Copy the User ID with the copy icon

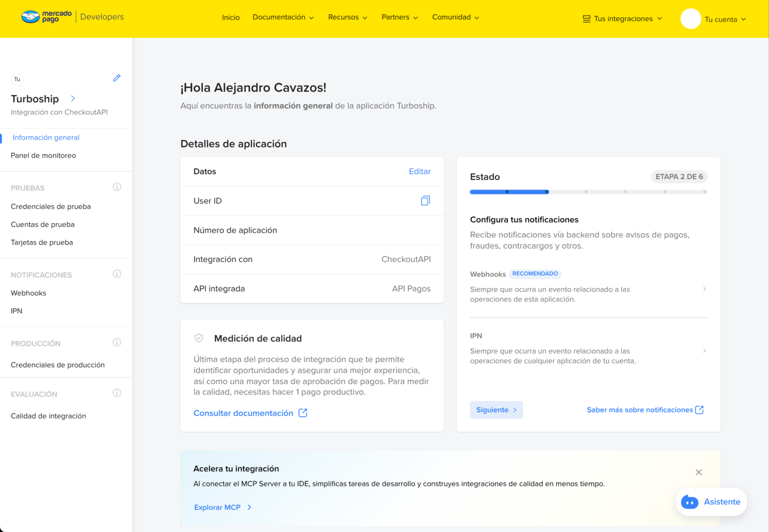pyautogui.click(x=425, y=200)
